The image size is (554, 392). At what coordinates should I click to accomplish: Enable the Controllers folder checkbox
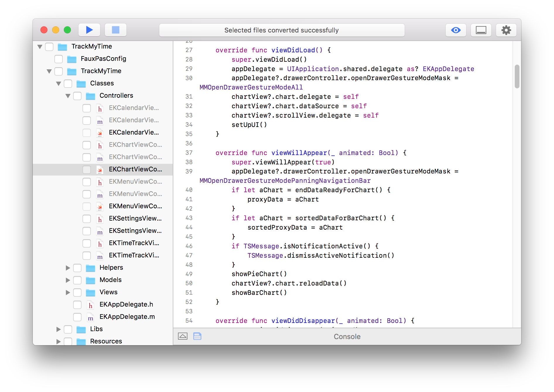[77, 95]
